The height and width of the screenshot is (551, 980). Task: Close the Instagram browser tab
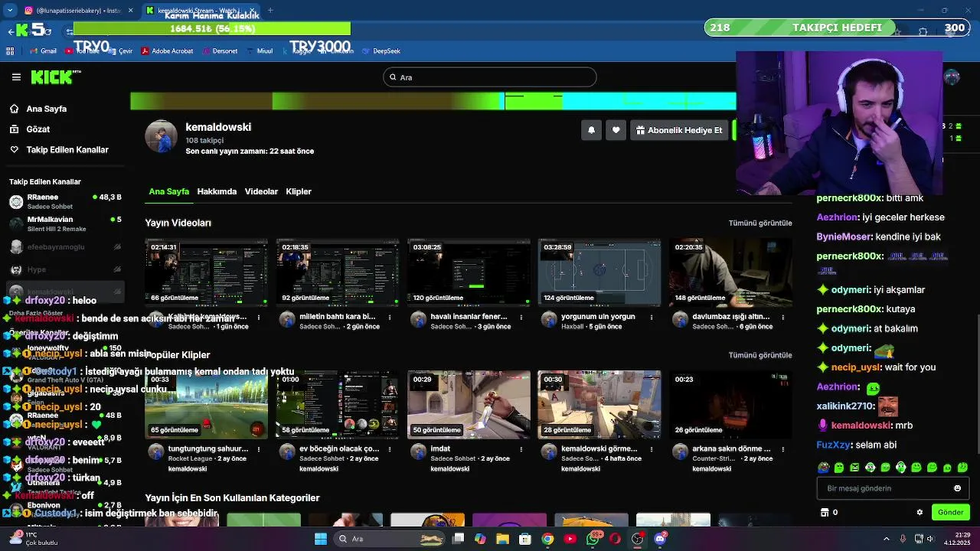(x=131, y=11)
